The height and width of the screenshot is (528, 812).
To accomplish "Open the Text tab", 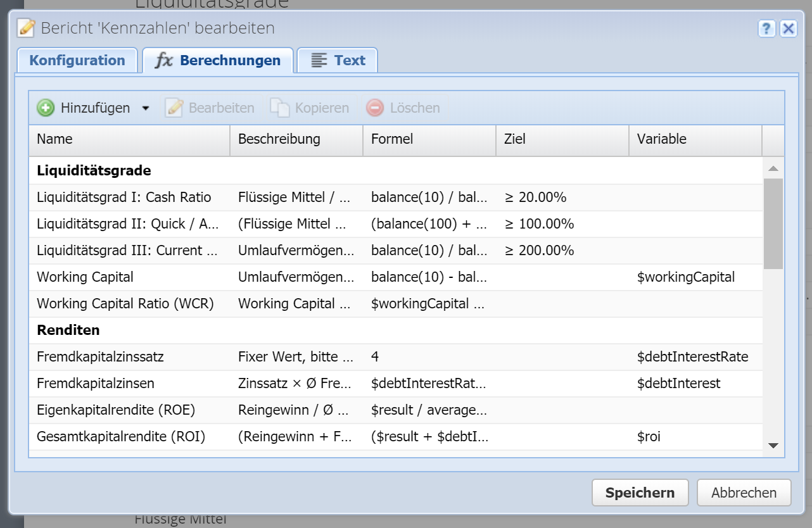I will pyautogui.click(x=349, y=61).
